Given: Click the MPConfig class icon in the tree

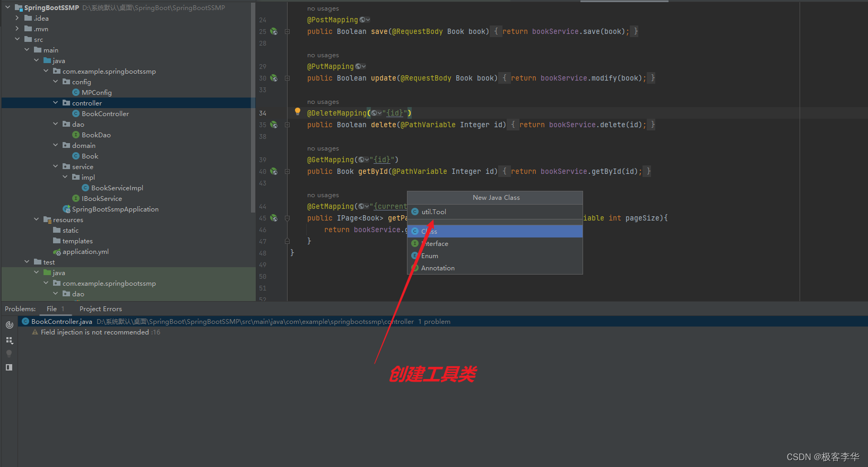Looking at the screenshot, I should click(x=76, y=92).
